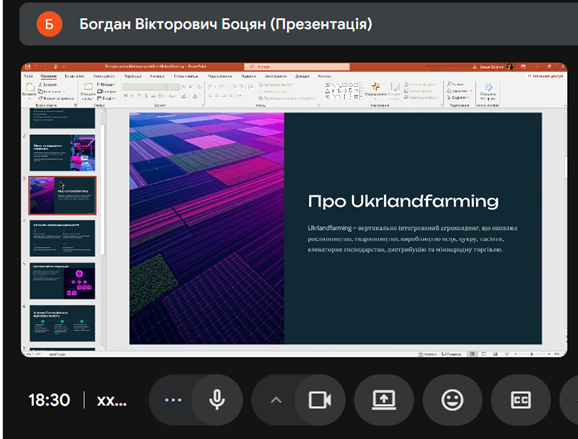
Task: Open the text highlight color picker
Action: tap(185, 96)
